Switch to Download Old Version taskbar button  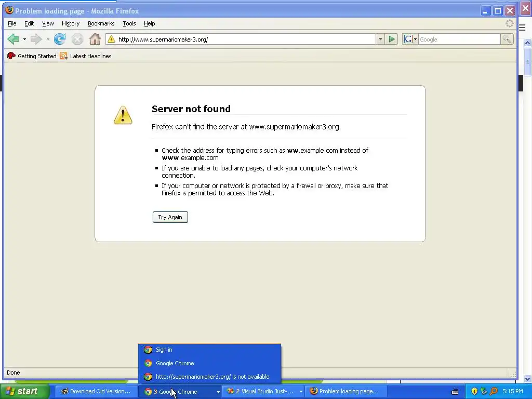coord(96,392)
